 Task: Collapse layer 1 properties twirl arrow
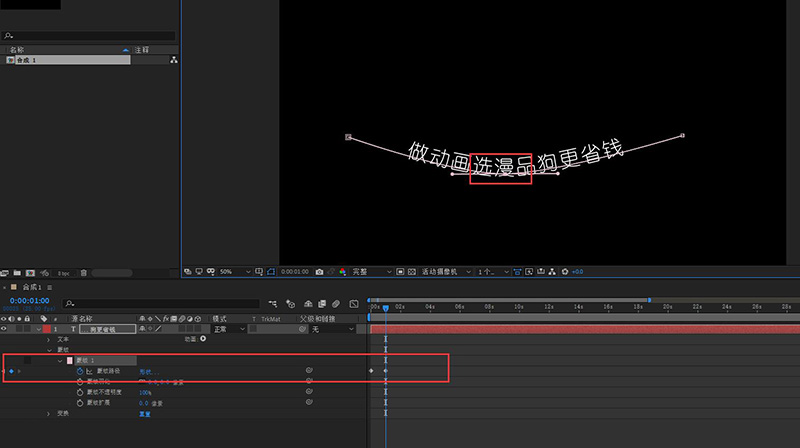[39, 329]
